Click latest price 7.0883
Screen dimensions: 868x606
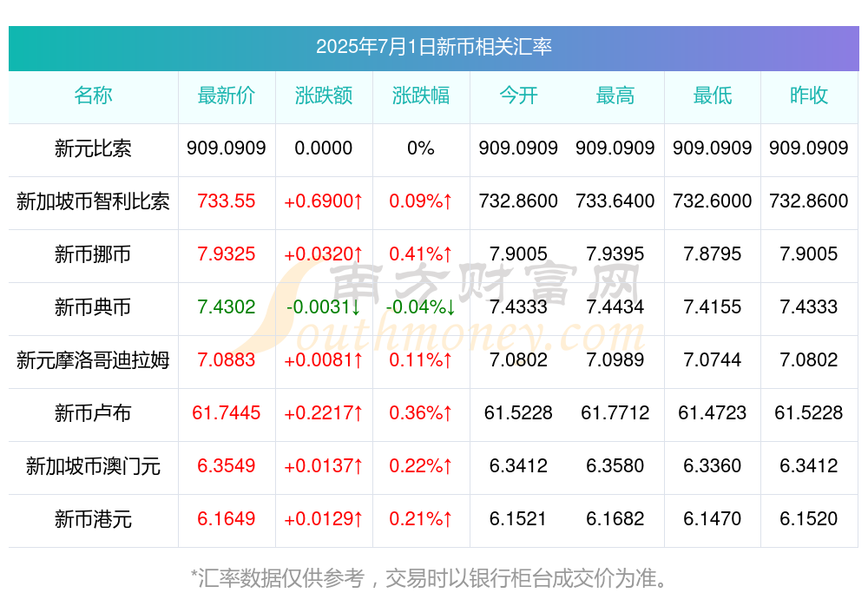click(x=227, y=360)
